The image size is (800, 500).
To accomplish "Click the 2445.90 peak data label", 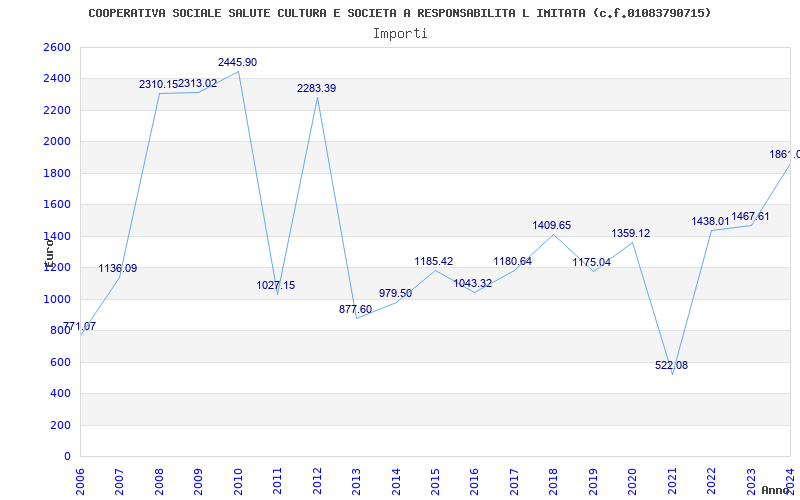I will pos(237,62).
